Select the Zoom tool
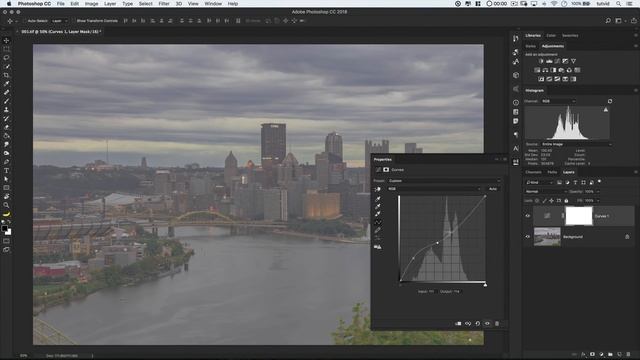 [7, 205]
